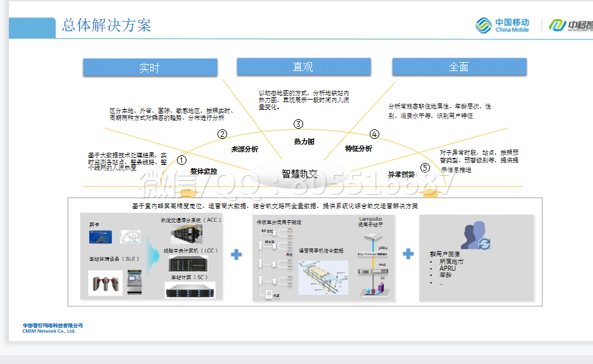Click the small metro map thumbnail
593x364 pixels.
pos(130,237)
